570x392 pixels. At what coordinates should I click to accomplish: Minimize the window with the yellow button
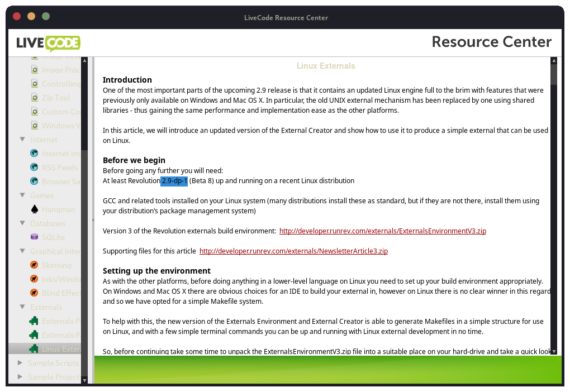point(31,16)
